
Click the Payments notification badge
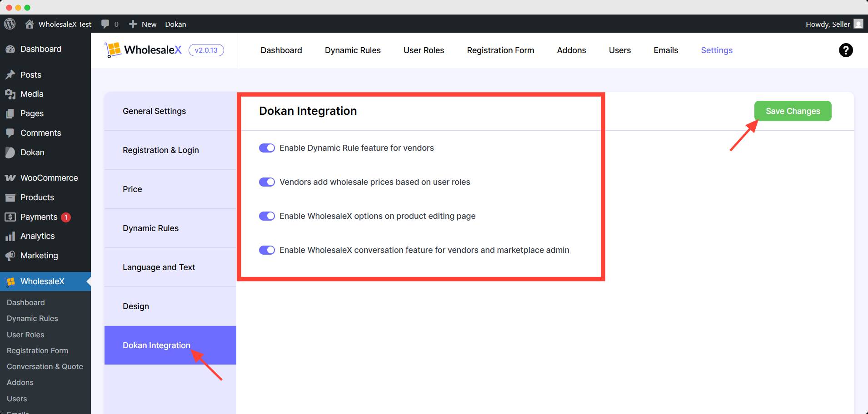click(x=66, y=217)
